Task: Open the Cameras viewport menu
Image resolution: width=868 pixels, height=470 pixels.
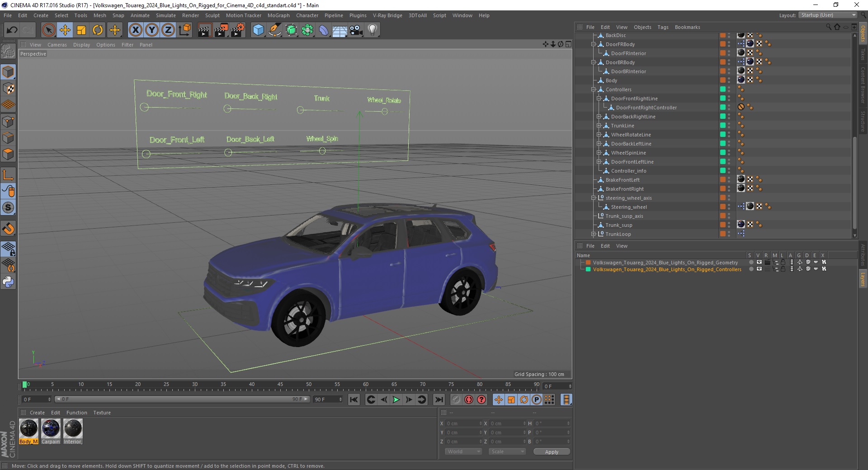Action: click(57, 45)
